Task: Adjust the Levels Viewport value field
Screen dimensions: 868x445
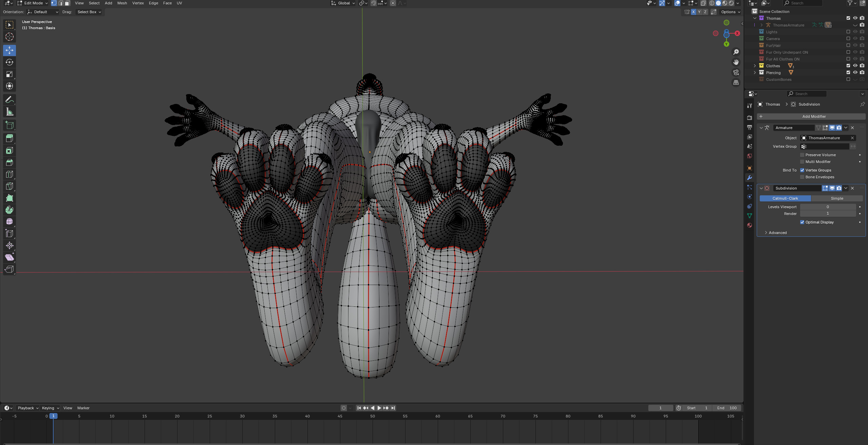Action: pos(828,207)
